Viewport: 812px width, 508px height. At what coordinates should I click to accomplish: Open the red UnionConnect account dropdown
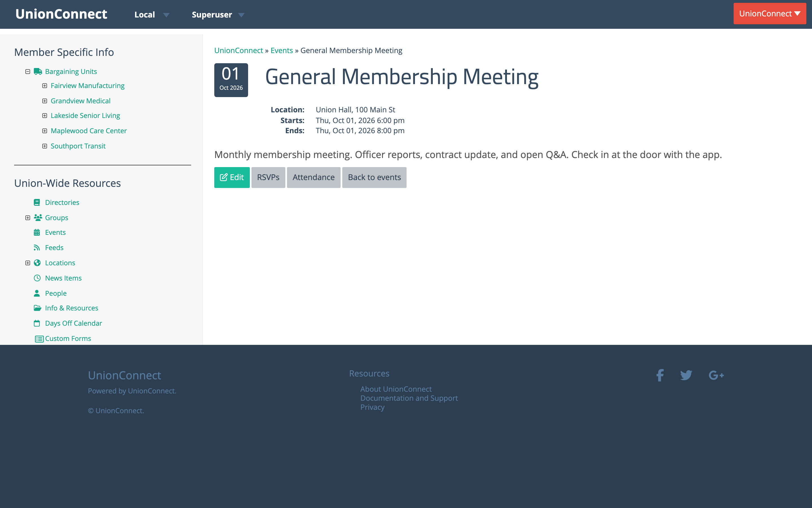point(770,14)
